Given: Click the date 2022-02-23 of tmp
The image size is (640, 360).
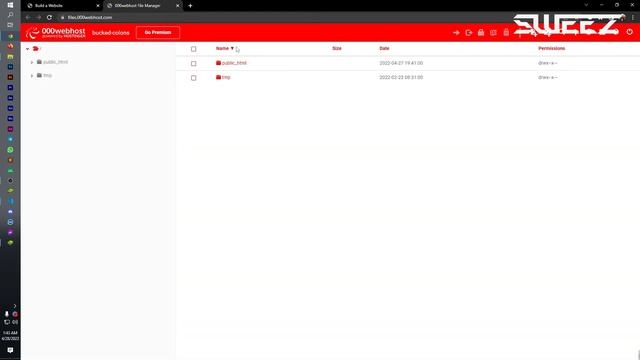Looking at the screenshot, I should pos(401,77).
